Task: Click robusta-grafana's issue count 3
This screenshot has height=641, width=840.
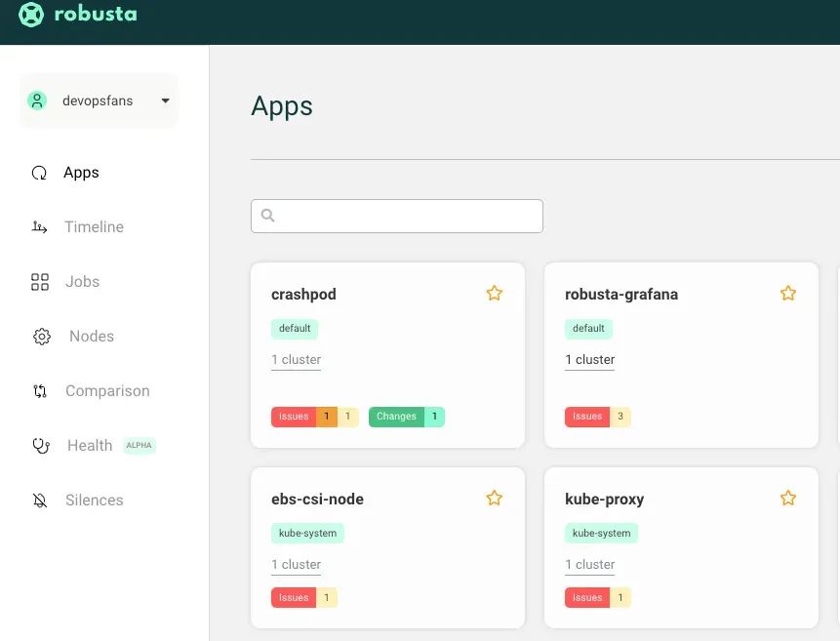Action: pyautogui.click(x=620, y=417)
